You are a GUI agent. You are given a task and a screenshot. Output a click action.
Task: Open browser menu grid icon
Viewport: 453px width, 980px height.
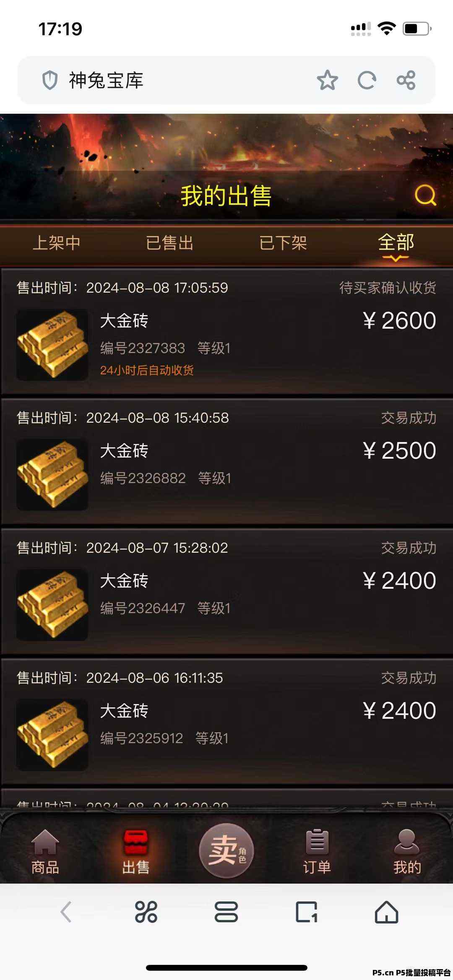tap(146, 912)
